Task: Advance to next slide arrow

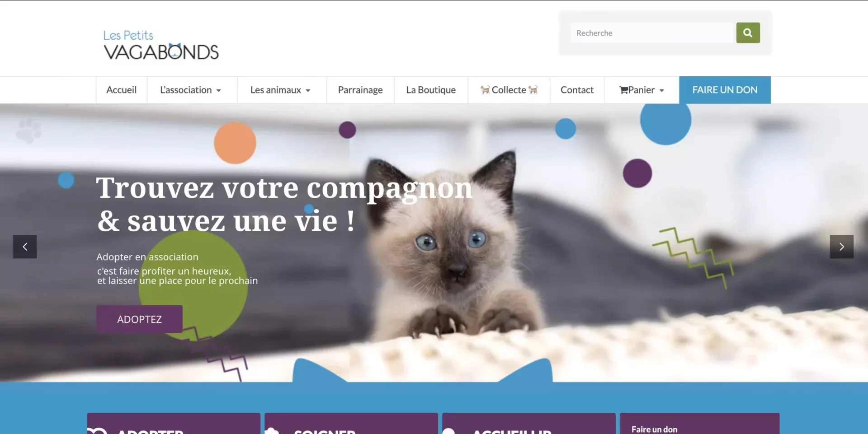Action: pos(841,247)
